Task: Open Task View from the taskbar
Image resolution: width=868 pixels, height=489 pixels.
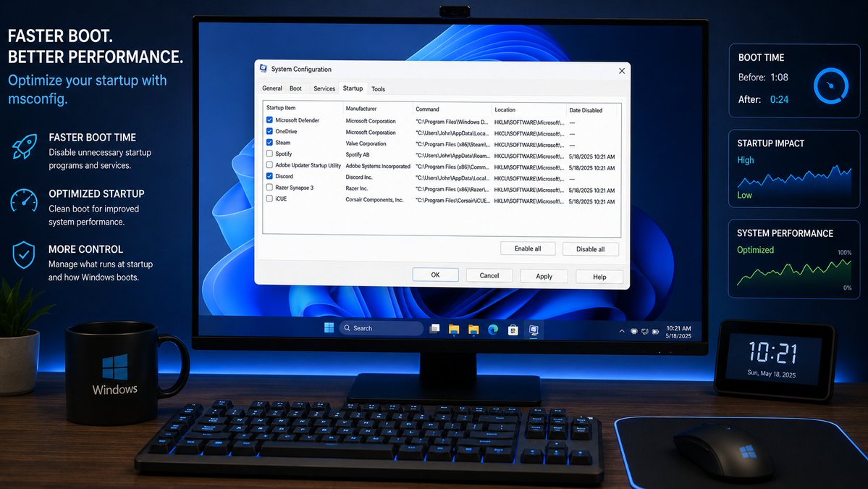Action: coord(434,328)
